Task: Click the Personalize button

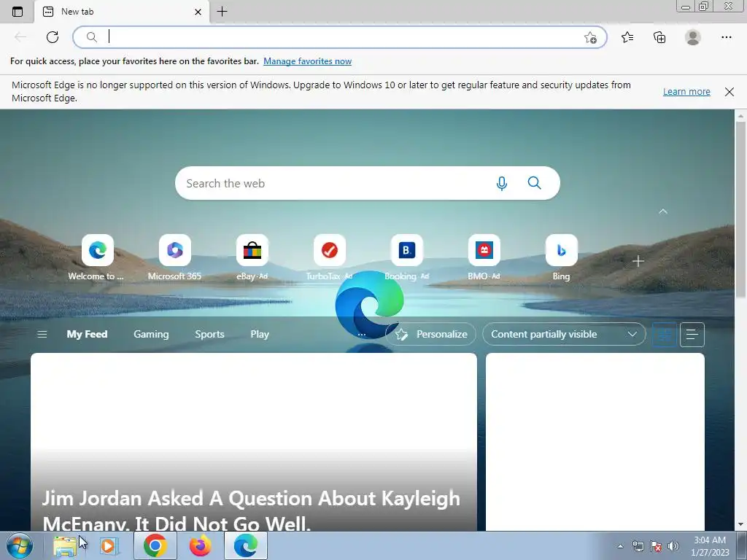Action: tap(430, 334)
